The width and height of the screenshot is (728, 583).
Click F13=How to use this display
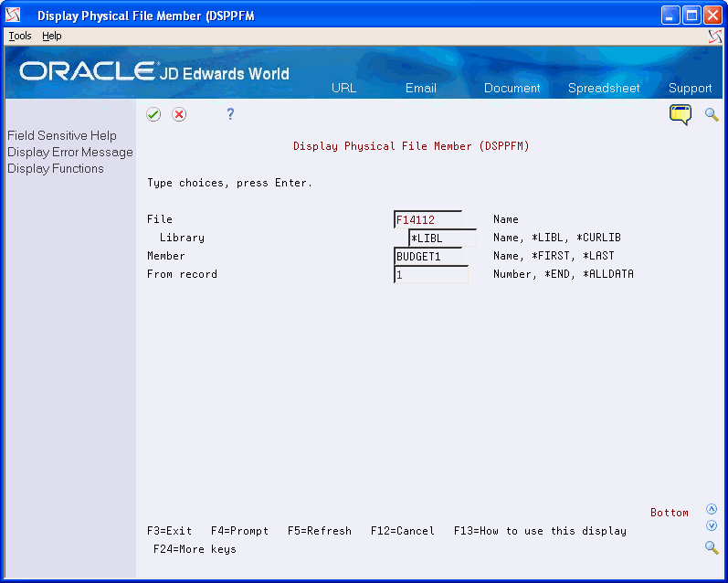[540, 531]
